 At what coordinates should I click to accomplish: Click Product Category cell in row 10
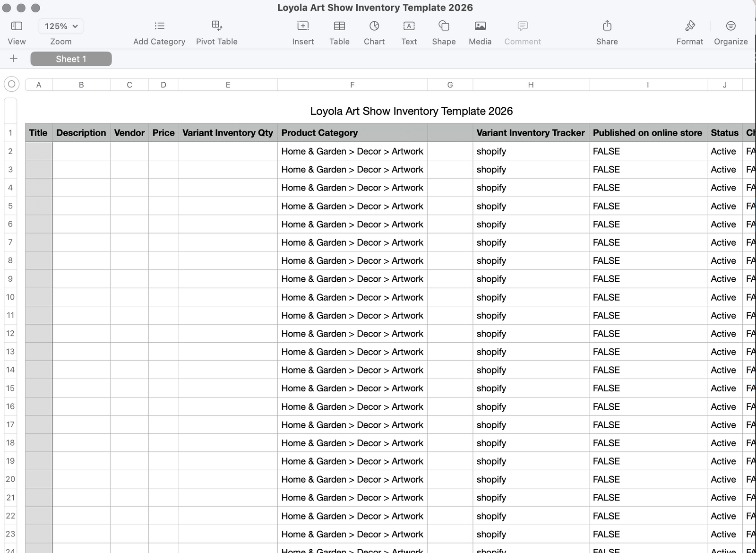(x=352, y=297)
